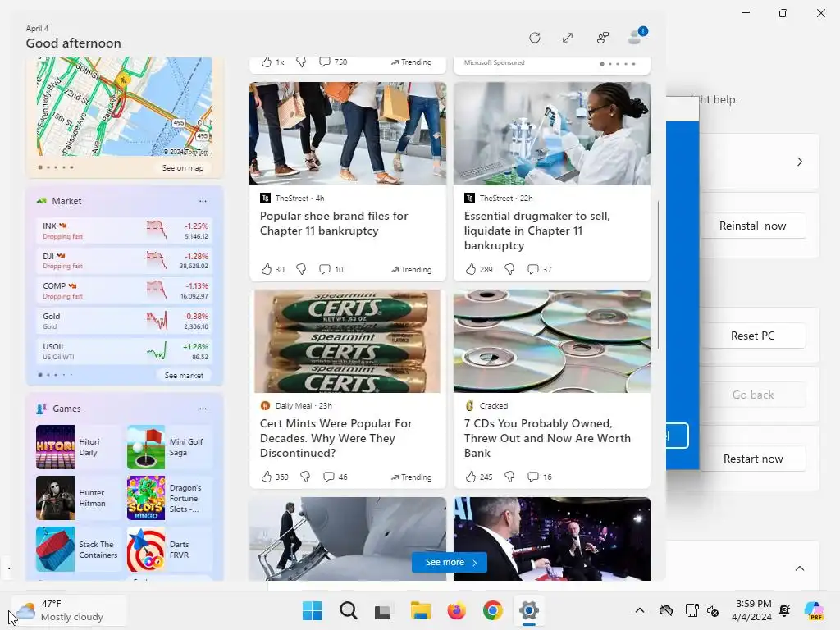Open account profile with notification badge
Screen dimensions: 840x630
tap(637, 36)
